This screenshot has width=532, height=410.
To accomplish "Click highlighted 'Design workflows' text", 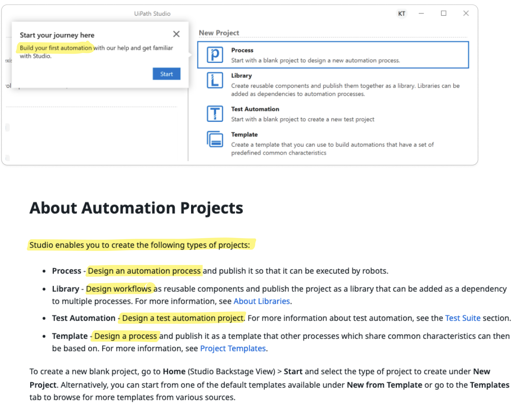I will point(119,289).
